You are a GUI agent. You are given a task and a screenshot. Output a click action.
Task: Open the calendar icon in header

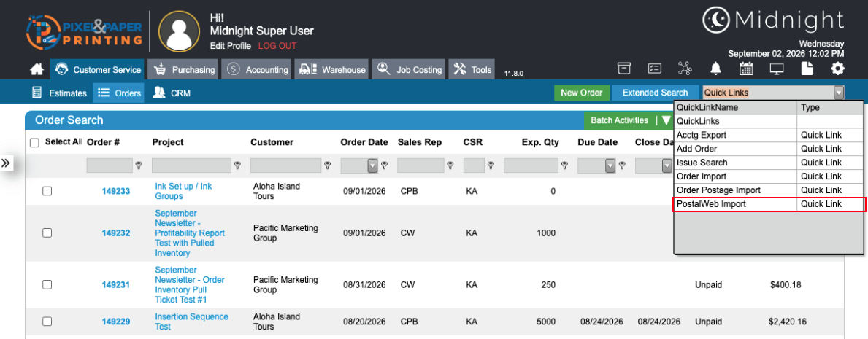(746, 69)
